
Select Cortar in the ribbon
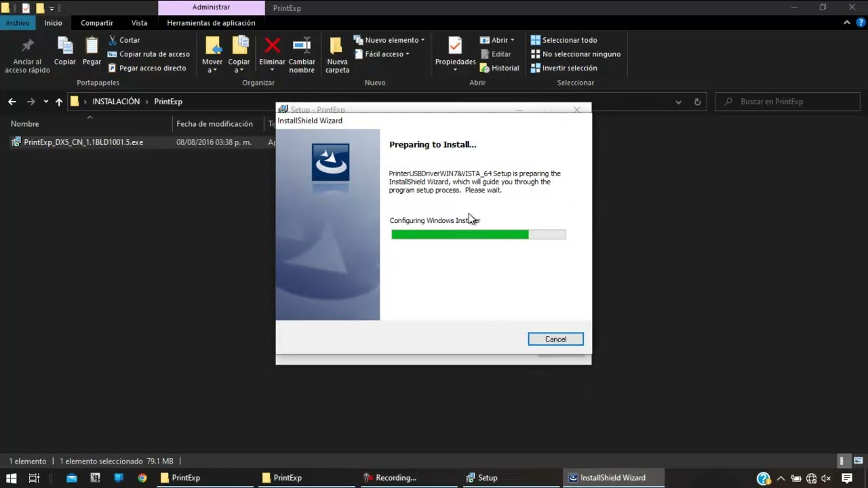[x=124, y=40]
